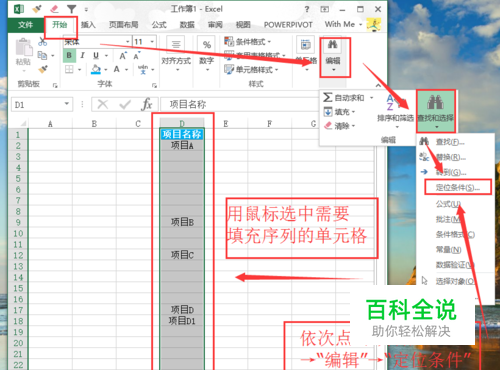Open the fill color dropdown arrow
Viewport: 500px width, 370px height.
[x=106, y=70]
